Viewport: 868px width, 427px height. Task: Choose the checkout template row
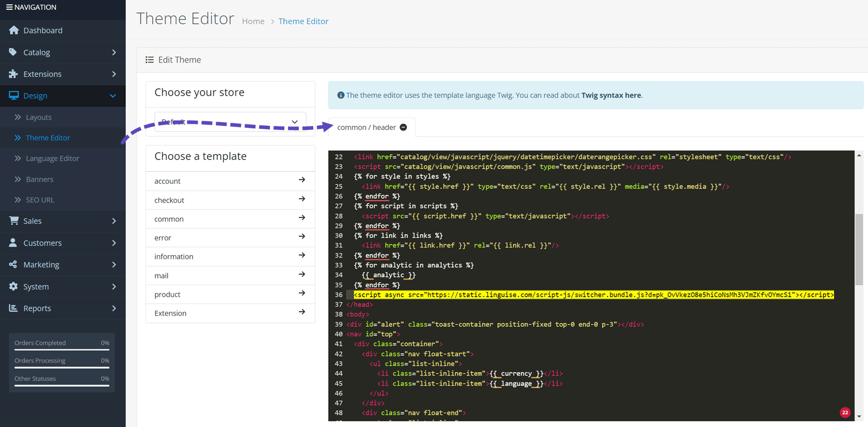click(x=230, y=200)
